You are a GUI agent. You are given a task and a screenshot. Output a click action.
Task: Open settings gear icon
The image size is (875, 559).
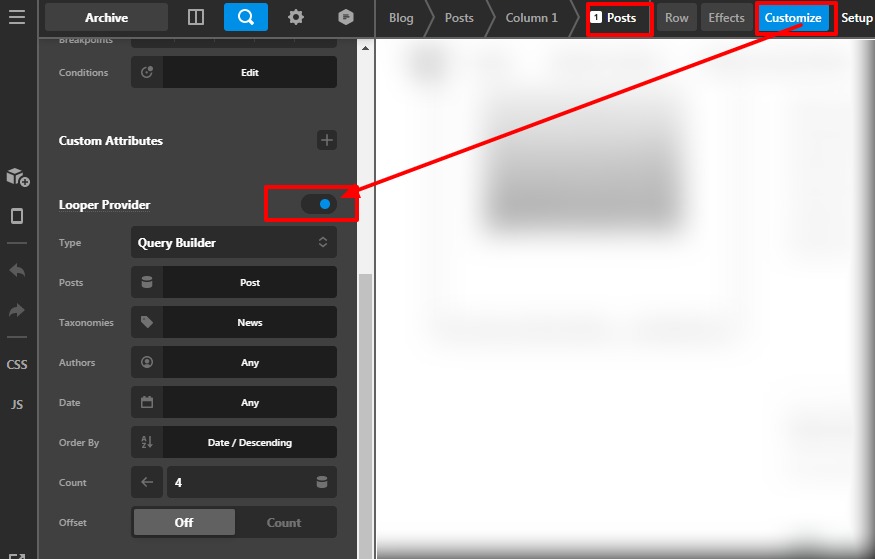296,17
